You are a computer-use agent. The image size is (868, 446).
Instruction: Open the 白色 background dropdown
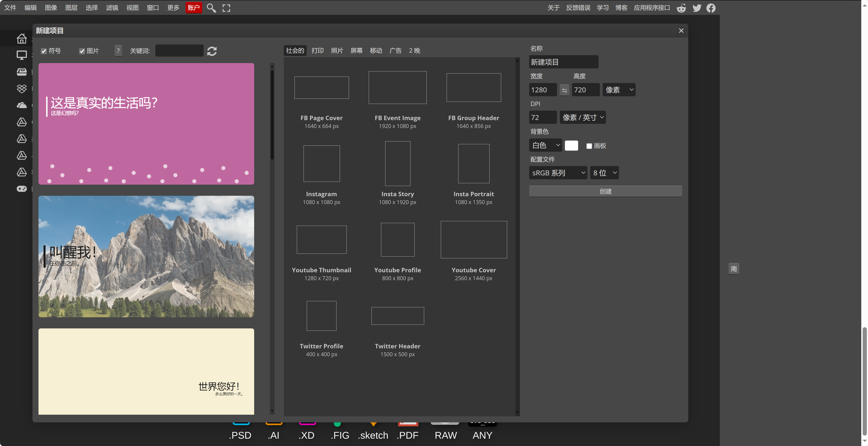pyautogui.click(x=545, y=145)
